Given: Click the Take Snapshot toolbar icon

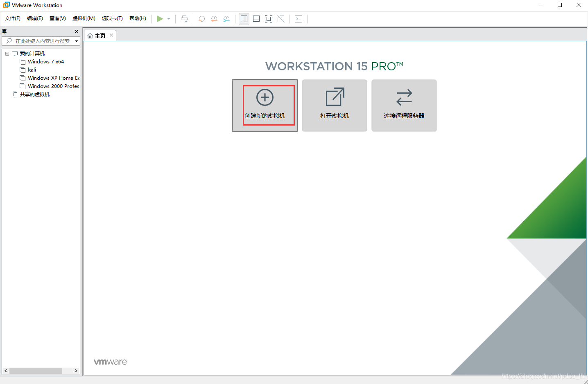Looking at the screenshot, I should point(202,19).
